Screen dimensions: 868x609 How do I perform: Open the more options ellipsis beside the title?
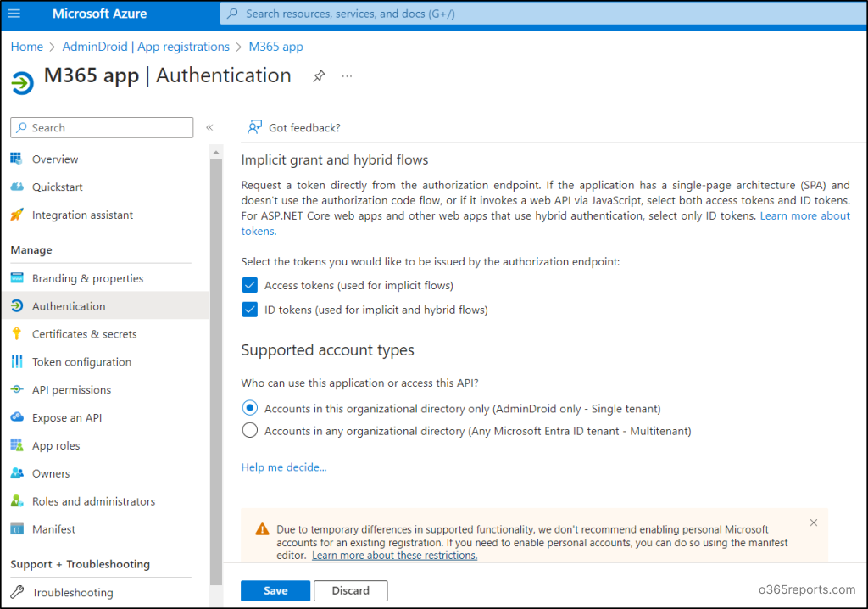coord(347,76)
